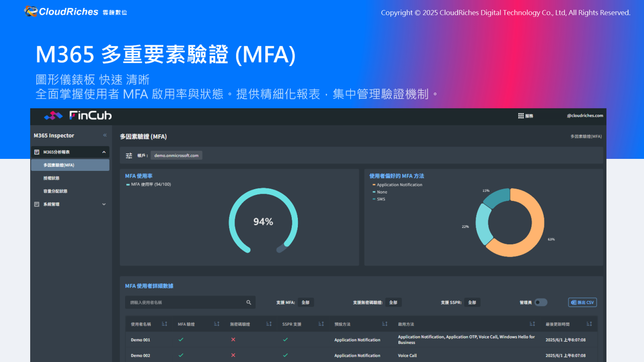Image resolution: width=644 pixels, height=362 pixels.
Task: Click Demo 002 passwordless red cross
Action: [233, 356]
